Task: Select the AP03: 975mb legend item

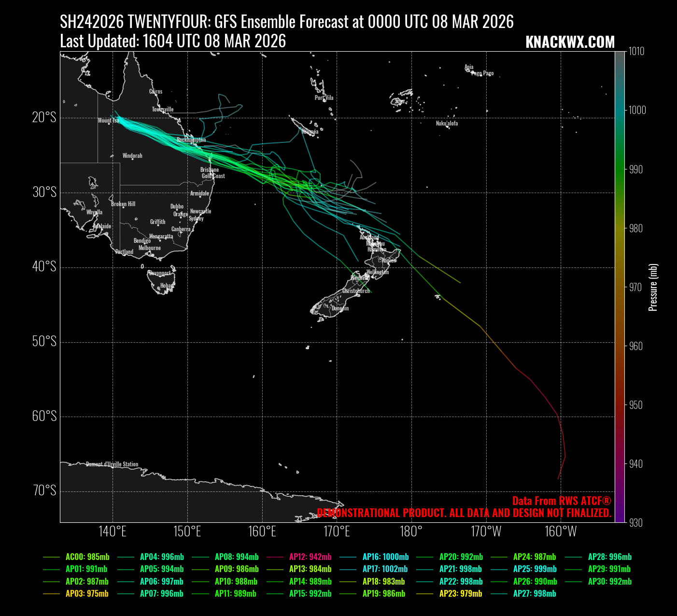Action: (87, 594)
